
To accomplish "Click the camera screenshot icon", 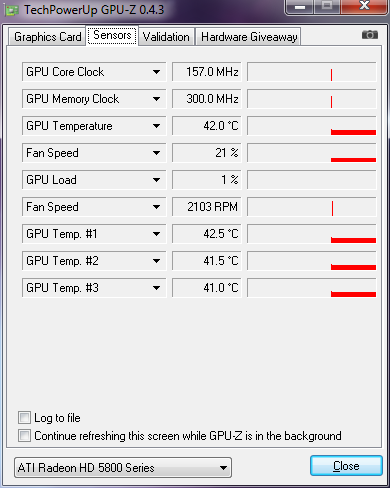I will (x=370, y=35).
